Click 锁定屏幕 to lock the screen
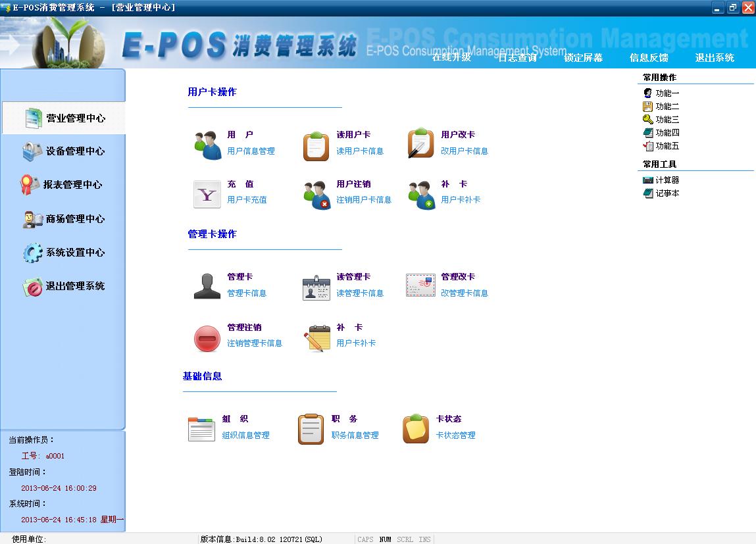This screenshot has height=544, width=756. pyautogui.click(x=583, y=58)
